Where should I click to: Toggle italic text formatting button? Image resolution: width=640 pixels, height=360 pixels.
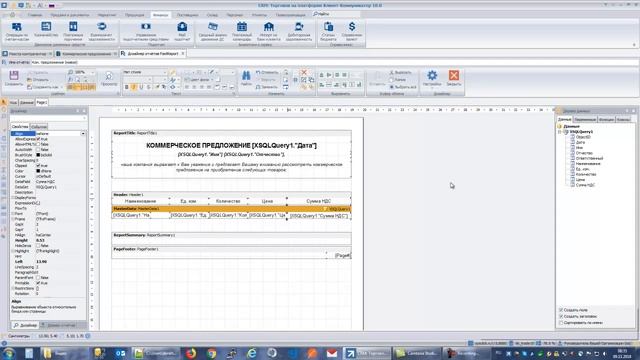(x=134, y=87)
